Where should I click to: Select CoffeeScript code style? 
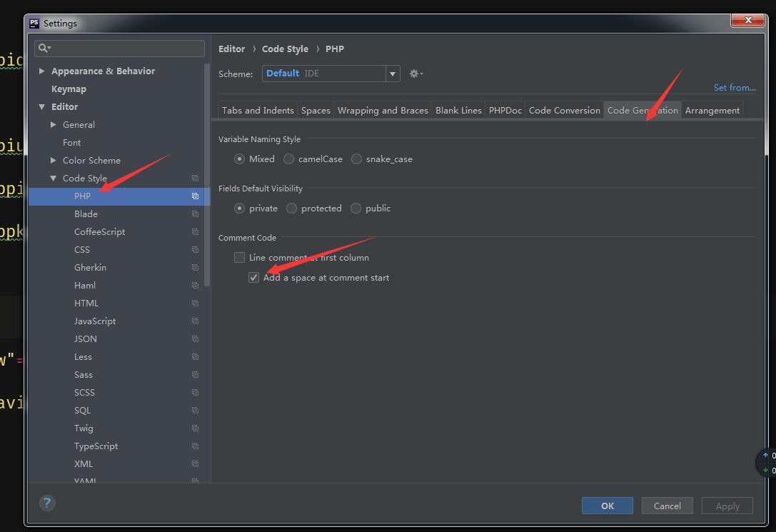pyautogui.click(x=99, y=231)
